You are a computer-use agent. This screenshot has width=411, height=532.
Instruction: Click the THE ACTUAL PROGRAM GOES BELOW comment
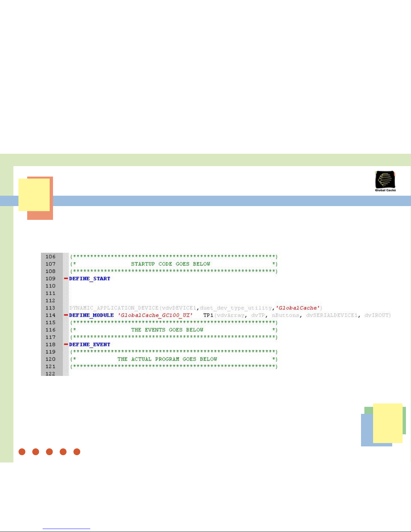[167, 359]
